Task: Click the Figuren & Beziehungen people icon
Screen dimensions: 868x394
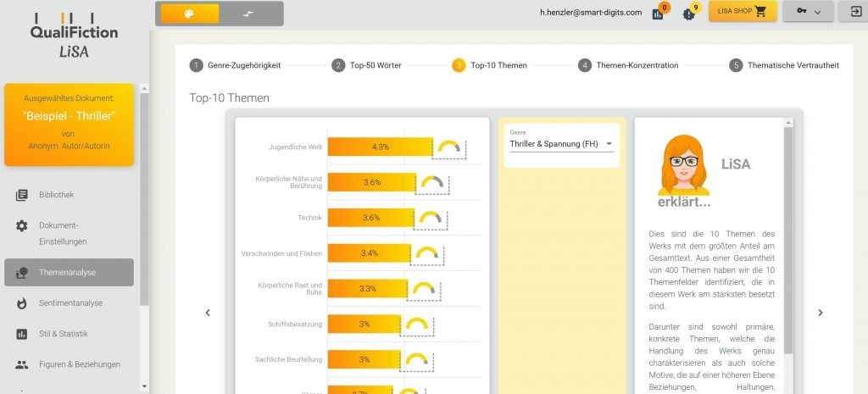Action: 22,364
